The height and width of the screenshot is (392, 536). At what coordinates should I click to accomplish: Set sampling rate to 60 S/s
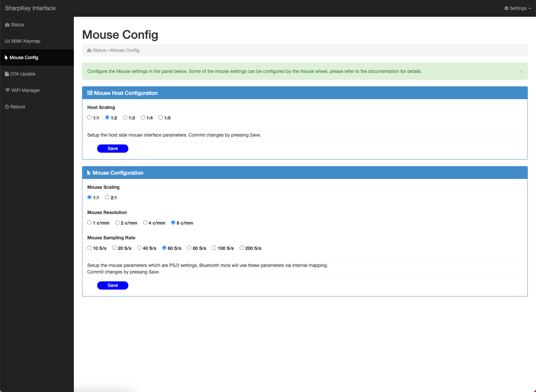164,248
